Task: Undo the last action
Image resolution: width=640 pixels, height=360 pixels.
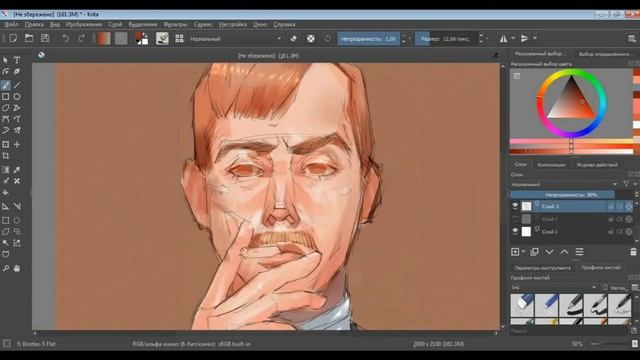Action: click(x=65, y=38)
